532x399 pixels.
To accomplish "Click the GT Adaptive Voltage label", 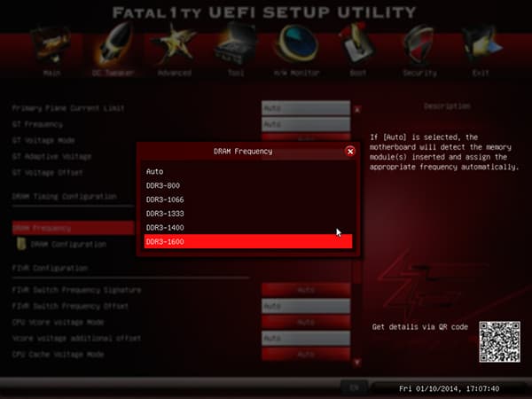I will click(x=51, y=156).
